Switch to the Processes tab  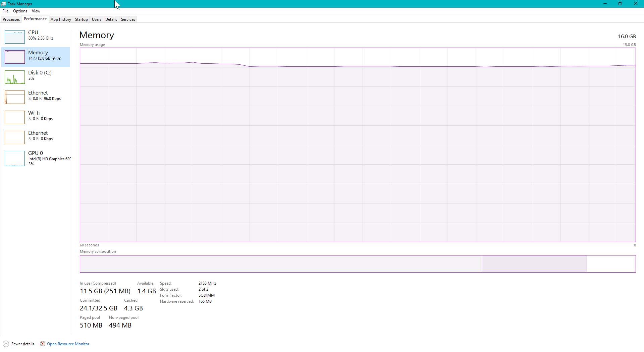pyautogui.click(x=11, y=19)
